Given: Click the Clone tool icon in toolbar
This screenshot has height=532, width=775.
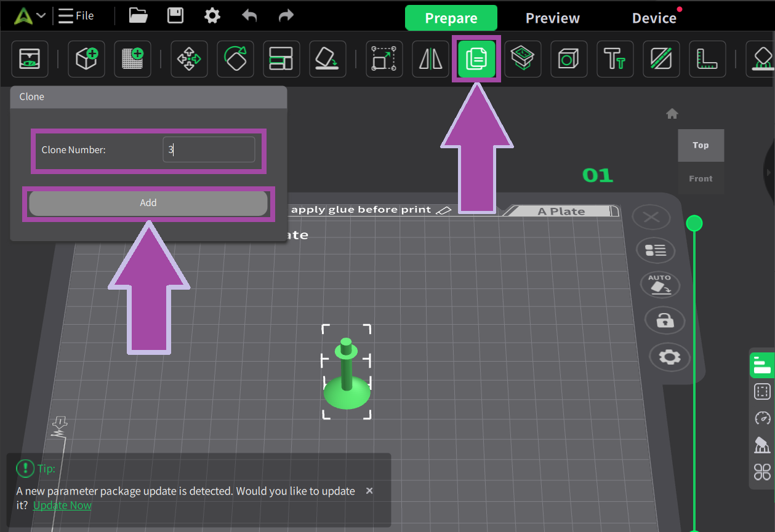Looking at the screenshot, I should pos(476,59).
